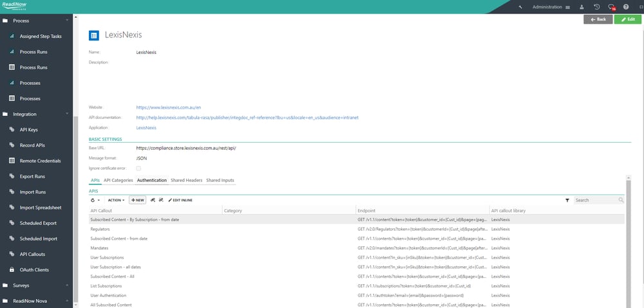Open Scheduled Import in sidebar
The image size is (644, 308).
click(x=39, y=239)
